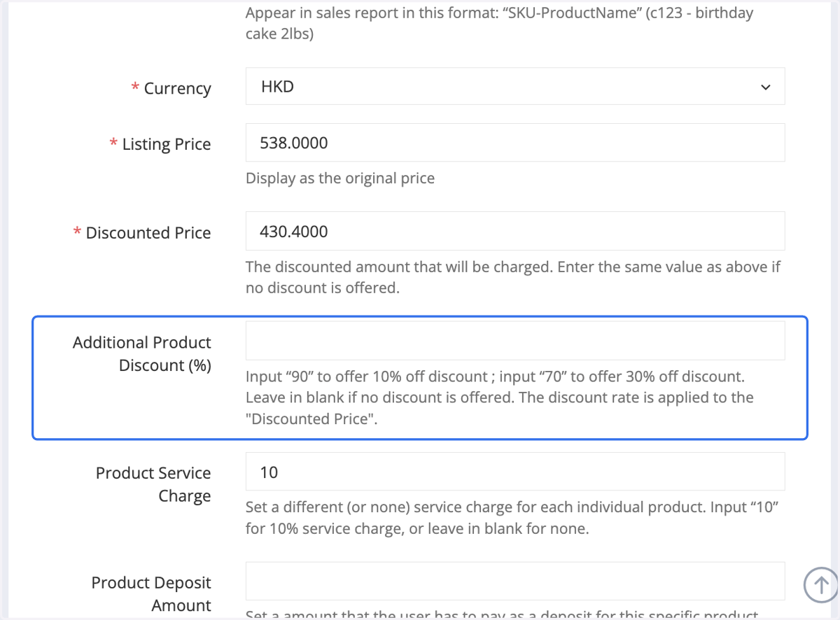
Task: Click the Listing Price input field
Action: (514, 143)
